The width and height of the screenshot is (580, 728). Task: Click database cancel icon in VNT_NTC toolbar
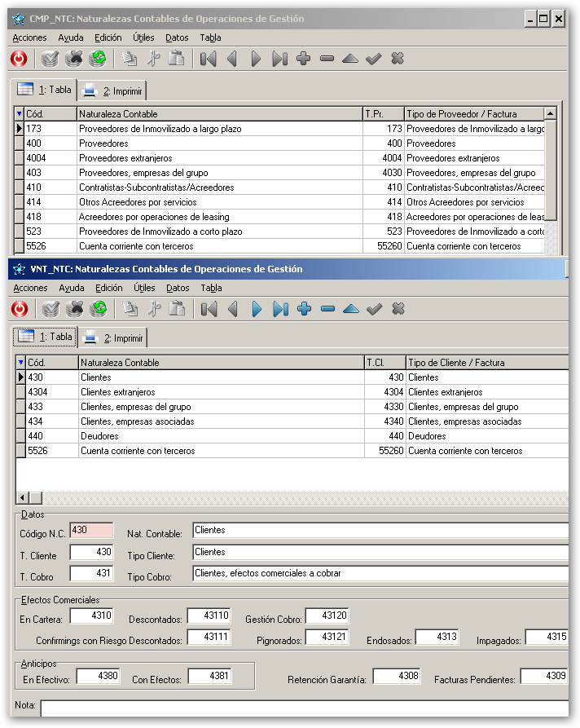coord(74,309)
